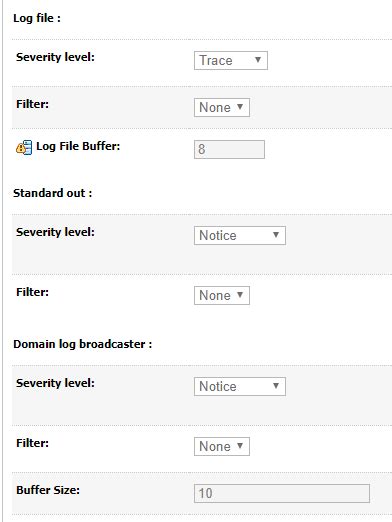Expand the Filter dropdown under Standard out
Screen dimensions: 392x522
(x=222, y=295)
